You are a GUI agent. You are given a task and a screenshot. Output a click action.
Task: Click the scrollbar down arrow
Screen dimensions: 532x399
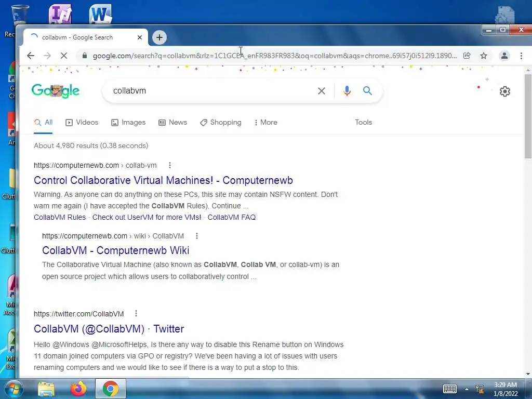point(528,374)
